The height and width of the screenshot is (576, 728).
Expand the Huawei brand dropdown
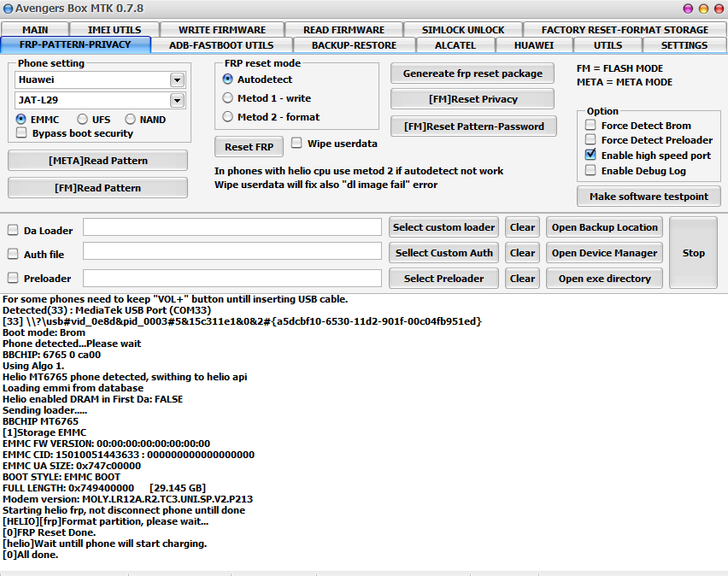pos(177,79)
